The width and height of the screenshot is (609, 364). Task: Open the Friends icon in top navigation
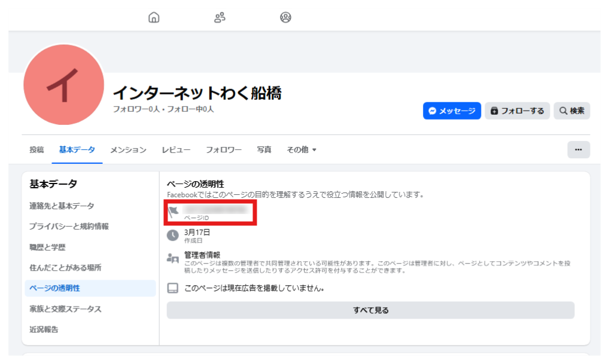tap(220, 17)
